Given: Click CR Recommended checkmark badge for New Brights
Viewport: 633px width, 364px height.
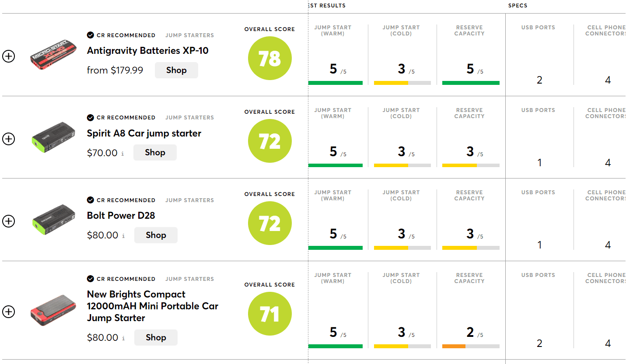Looking at the screenshot, I should pos(91,279).
